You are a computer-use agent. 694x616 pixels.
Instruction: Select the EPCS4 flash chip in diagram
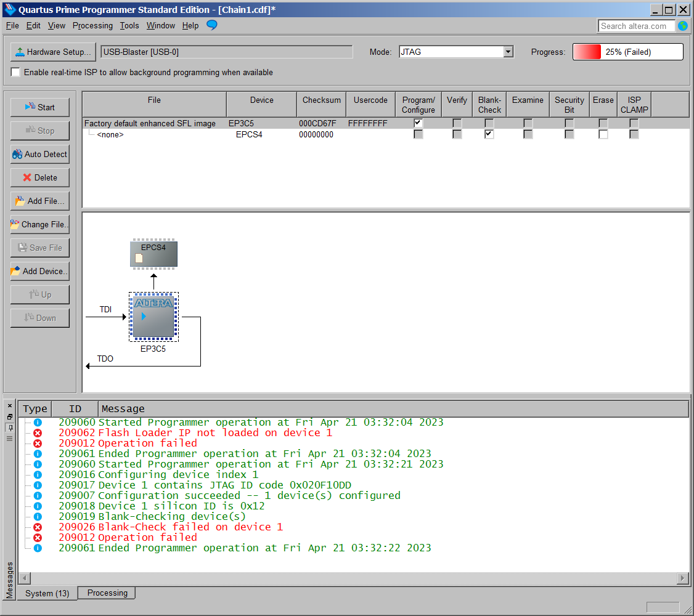pos(153,253)
